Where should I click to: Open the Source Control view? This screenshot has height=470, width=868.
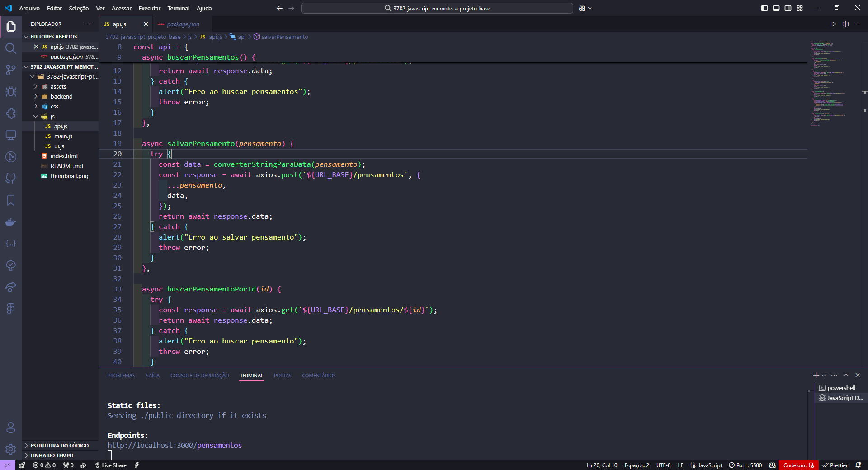point(11,70)
